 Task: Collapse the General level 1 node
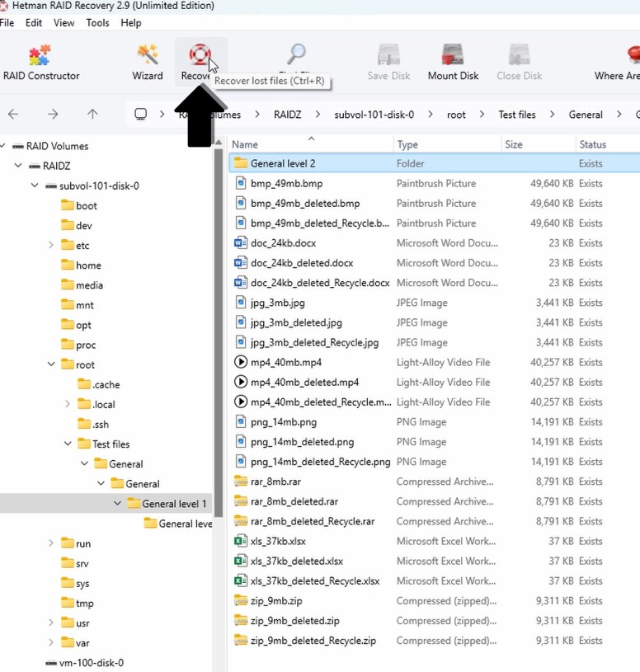[117, 504]
